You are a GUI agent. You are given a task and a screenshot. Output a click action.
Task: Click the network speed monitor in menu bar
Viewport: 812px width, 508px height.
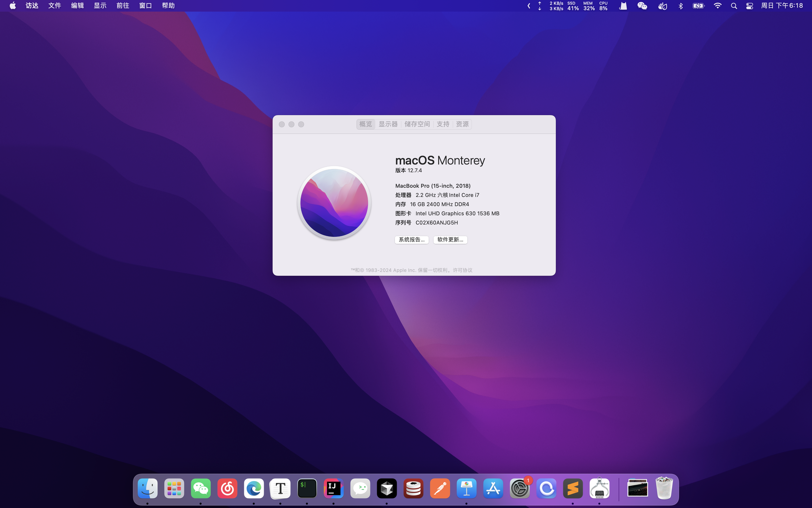pos(551,6)
